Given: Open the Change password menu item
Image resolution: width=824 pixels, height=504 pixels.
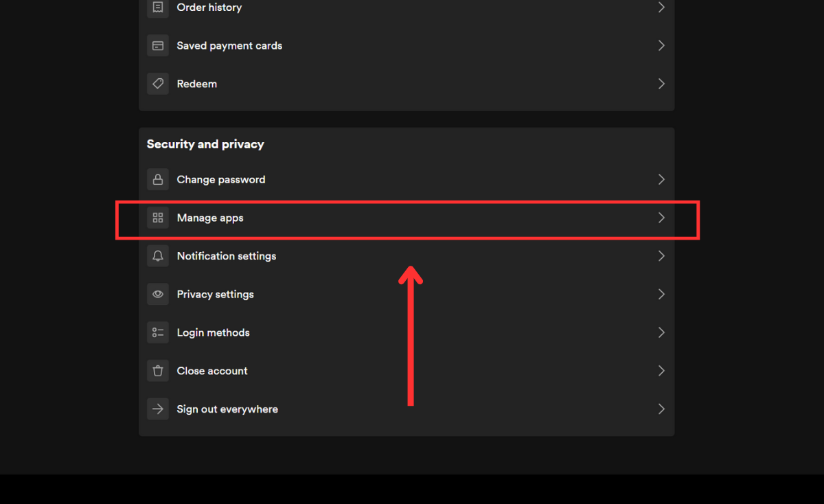Looking at the screenshot, I should [x=220, y=180].
